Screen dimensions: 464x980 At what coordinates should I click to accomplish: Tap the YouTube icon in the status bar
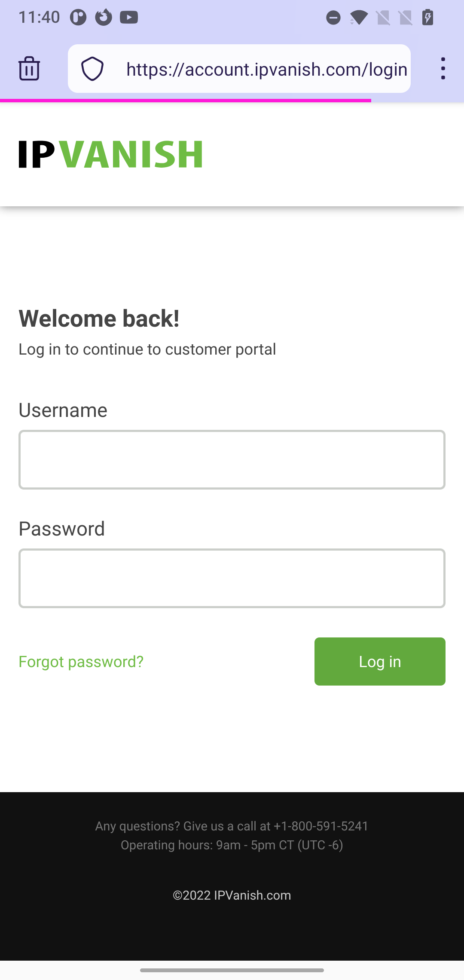click(x=129, y=17)
